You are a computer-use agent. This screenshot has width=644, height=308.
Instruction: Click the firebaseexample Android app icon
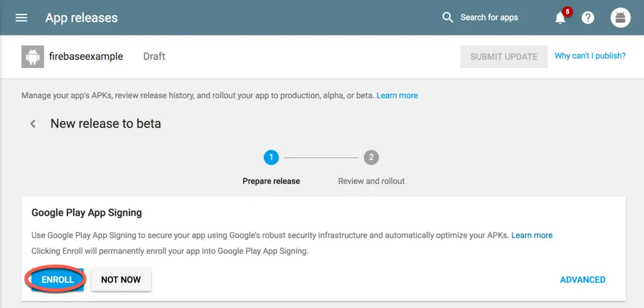tap(31, 57)
